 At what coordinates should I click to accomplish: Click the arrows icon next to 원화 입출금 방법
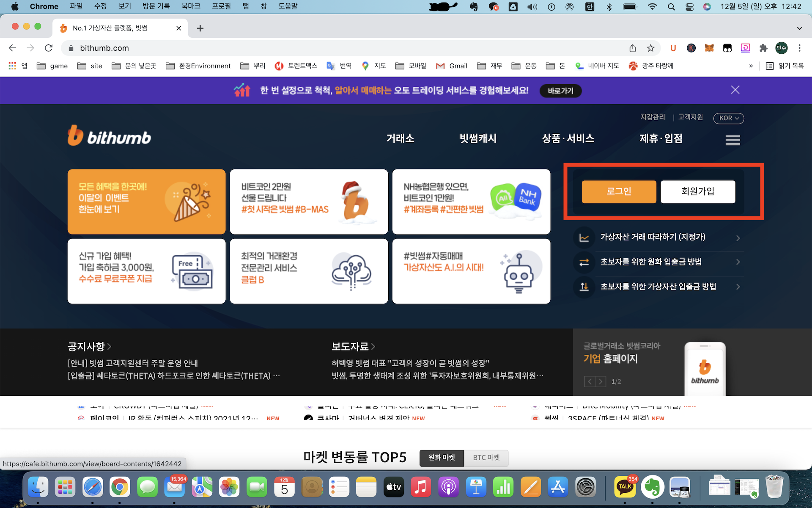(584, 262)
